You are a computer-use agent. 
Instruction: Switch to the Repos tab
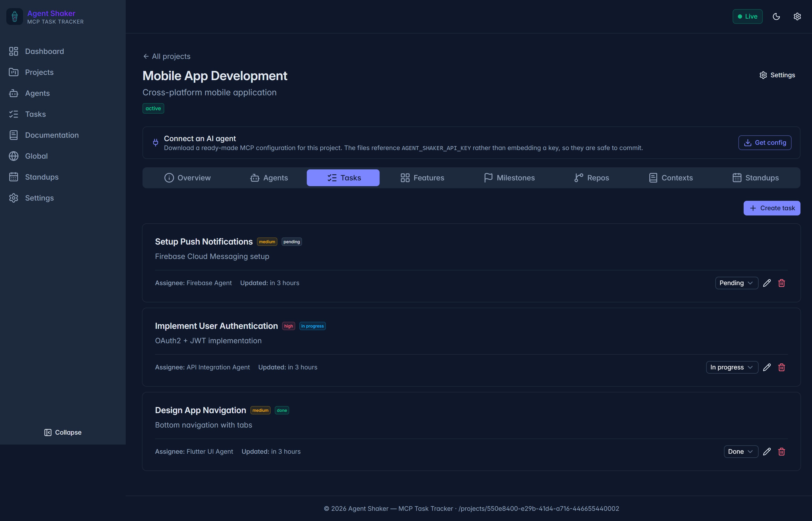tap(592, 178)
